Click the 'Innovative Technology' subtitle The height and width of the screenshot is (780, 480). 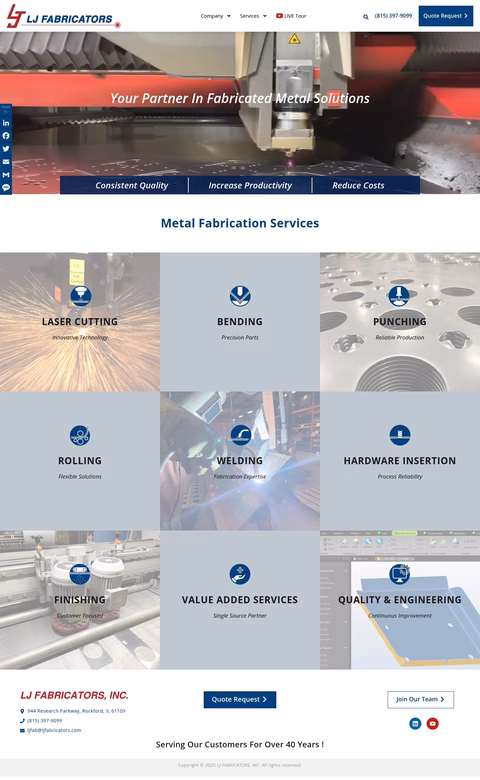80,337
